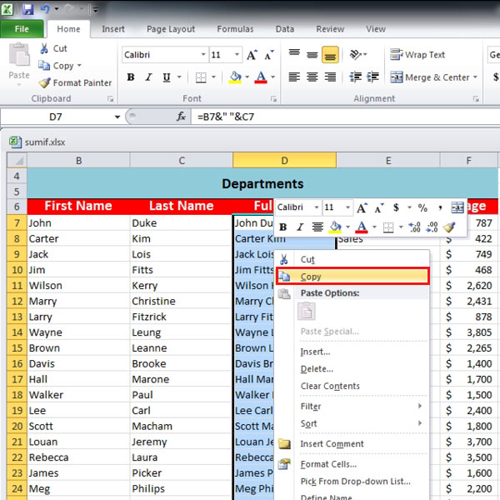
Task: Increase font size with ribbon Grow Font icon
Action: (252, 55)
